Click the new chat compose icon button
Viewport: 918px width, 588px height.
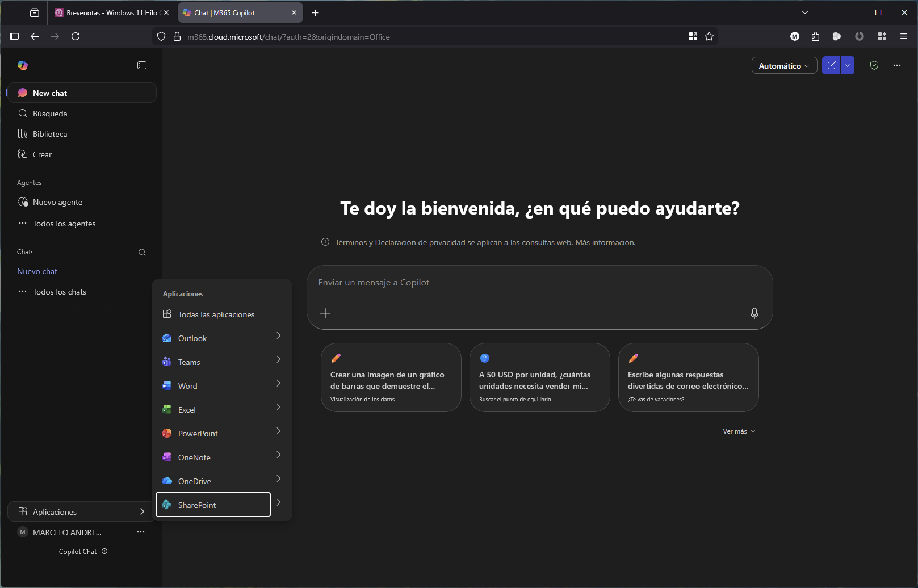click(x=831, y=66)
